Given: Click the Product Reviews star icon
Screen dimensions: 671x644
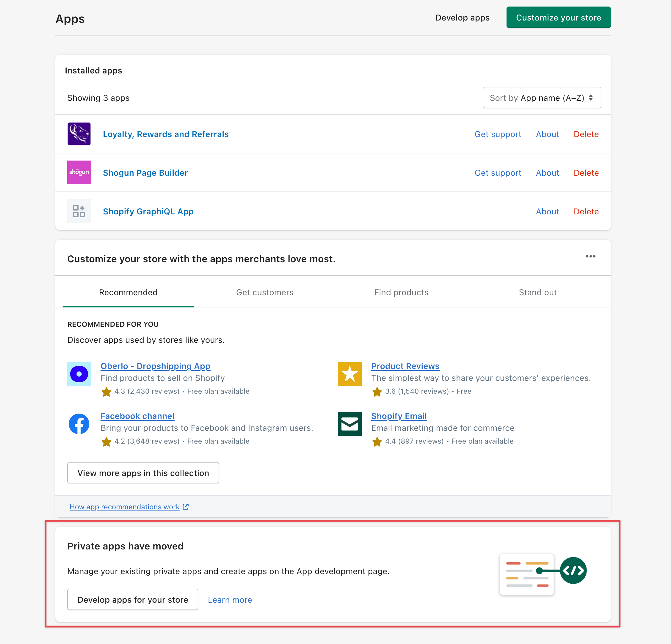Looking at the screenshot, I should (x=349, y=374).
